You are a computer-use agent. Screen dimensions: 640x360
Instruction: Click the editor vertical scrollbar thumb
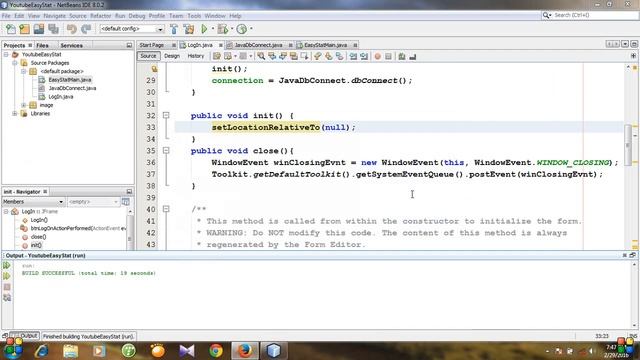pos(628,146)
